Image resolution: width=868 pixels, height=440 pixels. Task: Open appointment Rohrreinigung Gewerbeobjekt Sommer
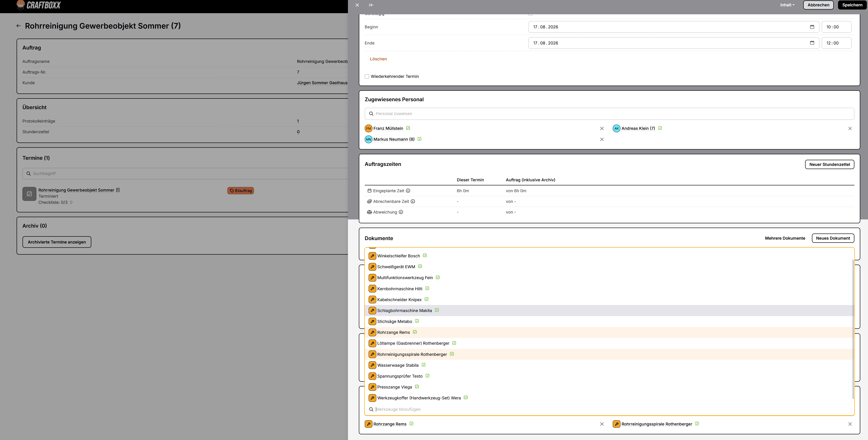[x=76, y=190]
